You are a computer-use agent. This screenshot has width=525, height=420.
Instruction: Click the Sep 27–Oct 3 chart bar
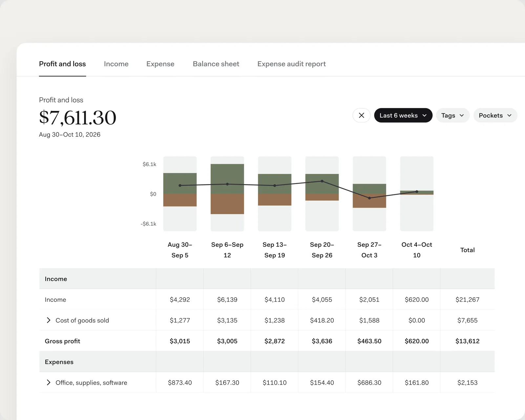369,194
